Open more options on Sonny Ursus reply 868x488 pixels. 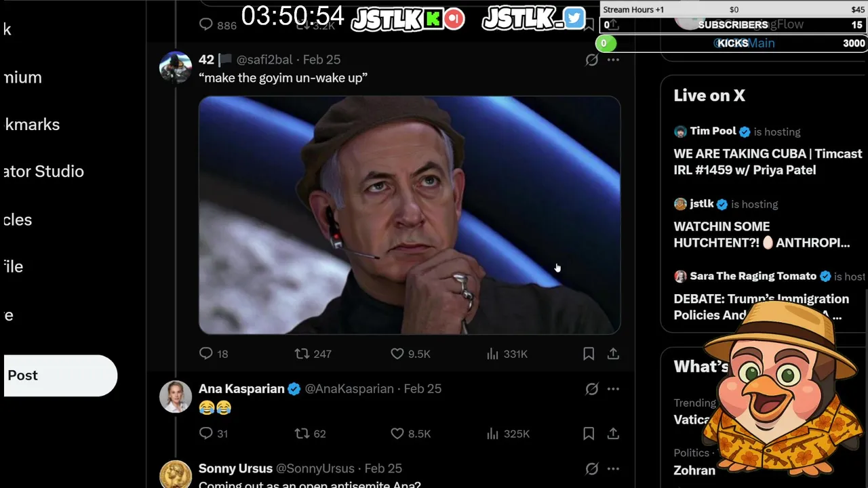coord(614,469)
